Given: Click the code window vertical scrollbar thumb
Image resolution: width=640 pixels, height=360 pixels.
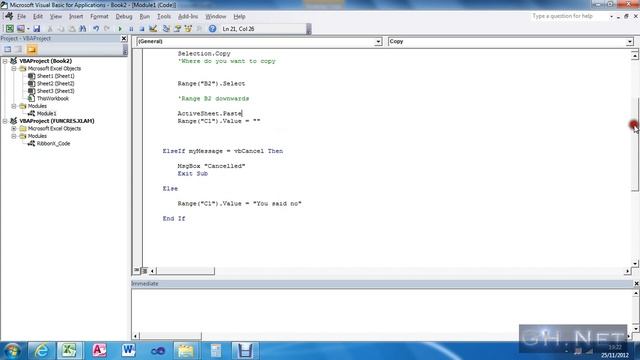Looking at the screenshot, I should 635,145.
